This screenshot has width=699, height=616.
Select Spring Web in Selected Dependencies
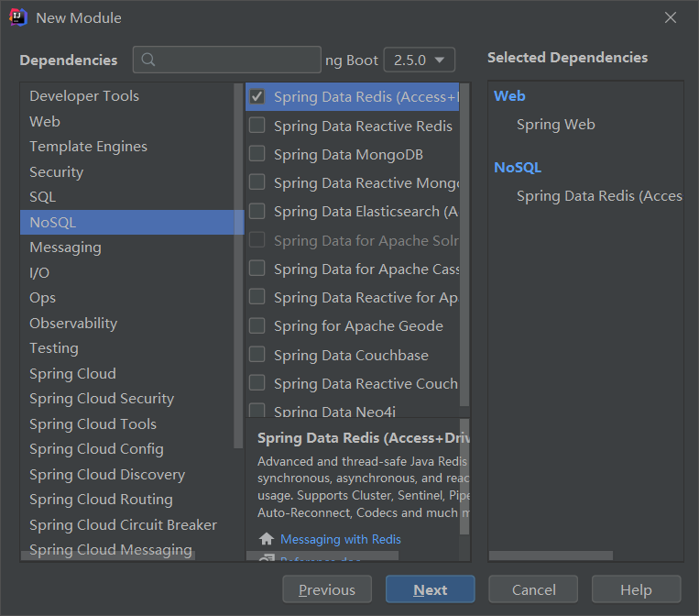point(556,125)
